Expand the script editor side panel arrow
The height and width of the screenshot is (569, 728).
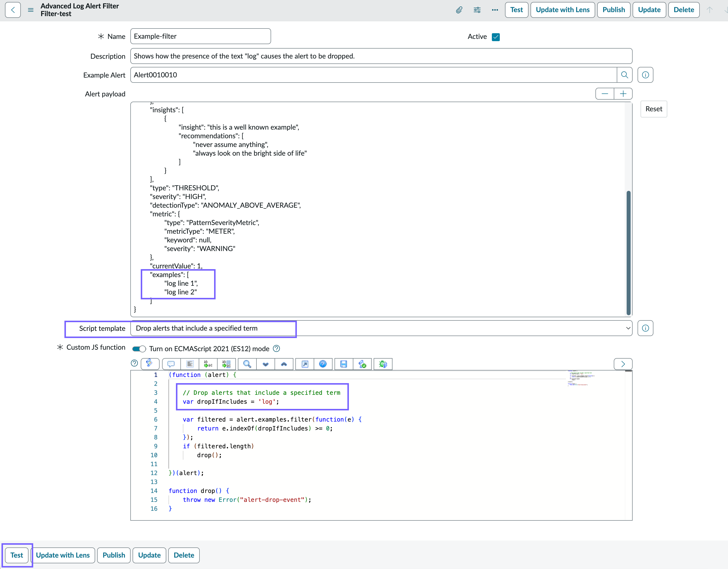pos(623,364)
